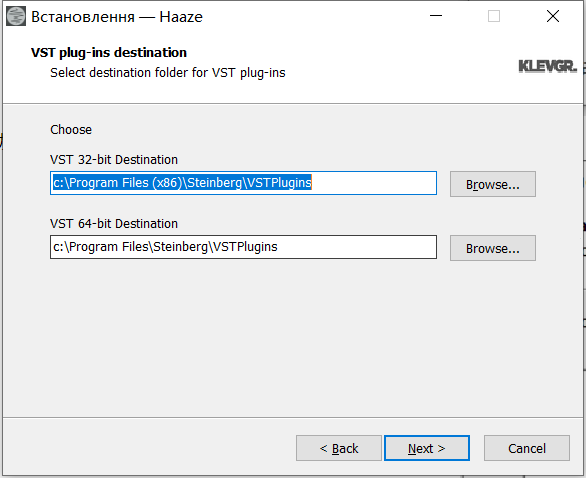
Task: Minimize the installer window
Action: 436,16
